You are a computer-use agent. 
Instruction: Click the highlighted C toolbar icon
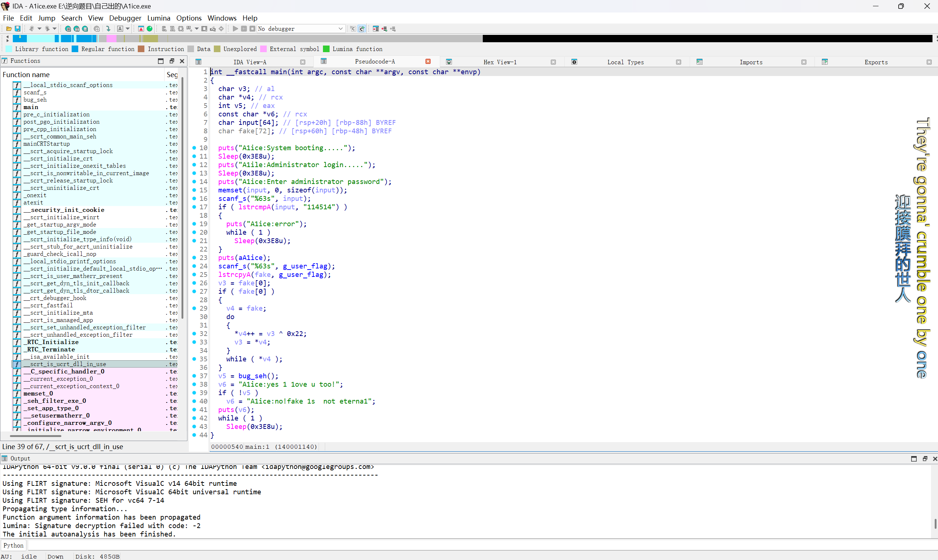coord(361,29)
